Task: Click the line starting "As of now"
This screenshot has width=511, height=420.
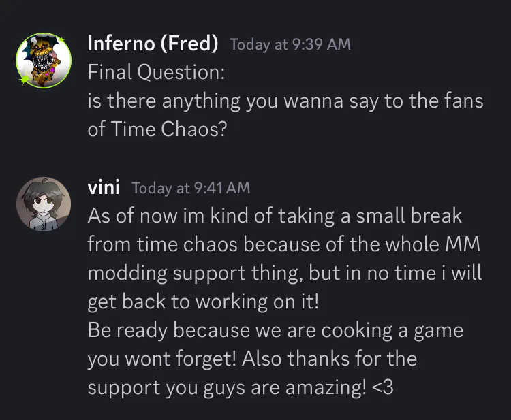Action: click(x=275, y=216)
